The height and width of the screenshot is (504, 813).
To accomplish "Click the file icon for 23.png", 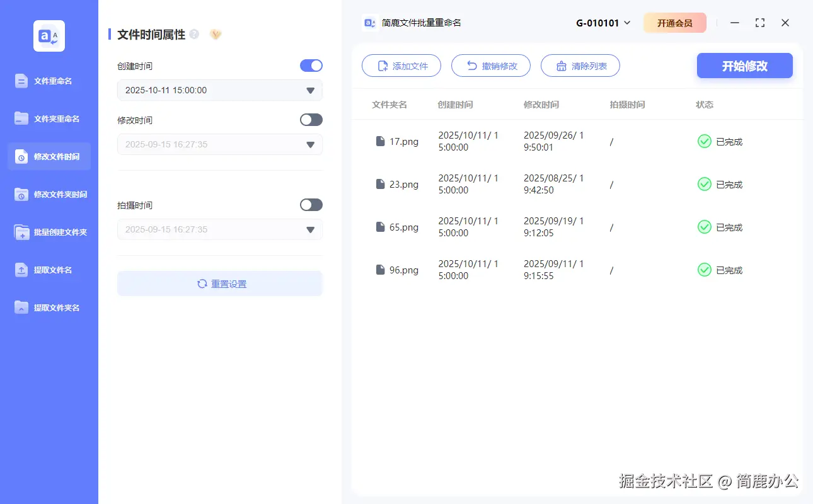I will click(x=380, y=184).
